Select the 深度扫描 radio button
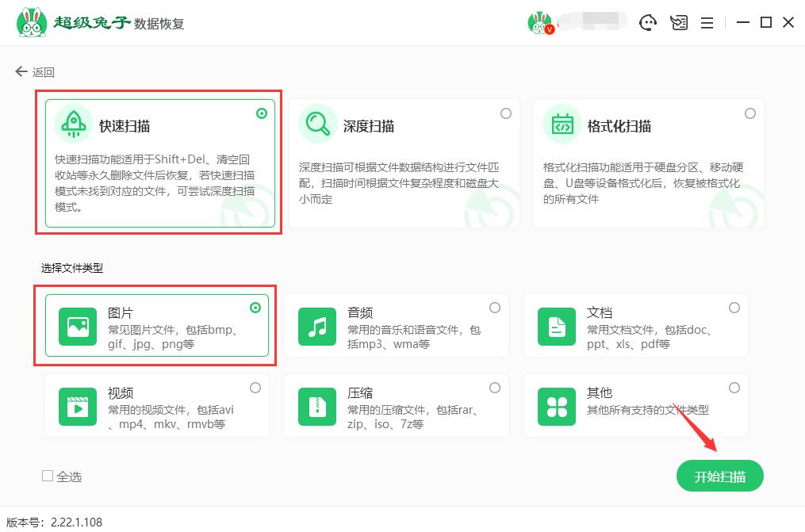Image resolution: width=805 pixels, height=532 pixels. [x=506, y=113]
